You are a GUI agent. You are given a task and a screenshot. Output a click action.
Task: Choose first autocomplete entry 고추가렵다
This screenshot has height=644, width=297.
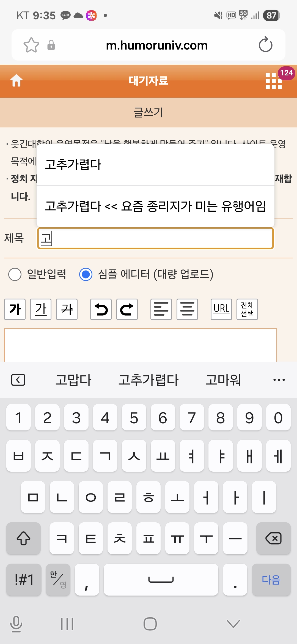point(155,165)
